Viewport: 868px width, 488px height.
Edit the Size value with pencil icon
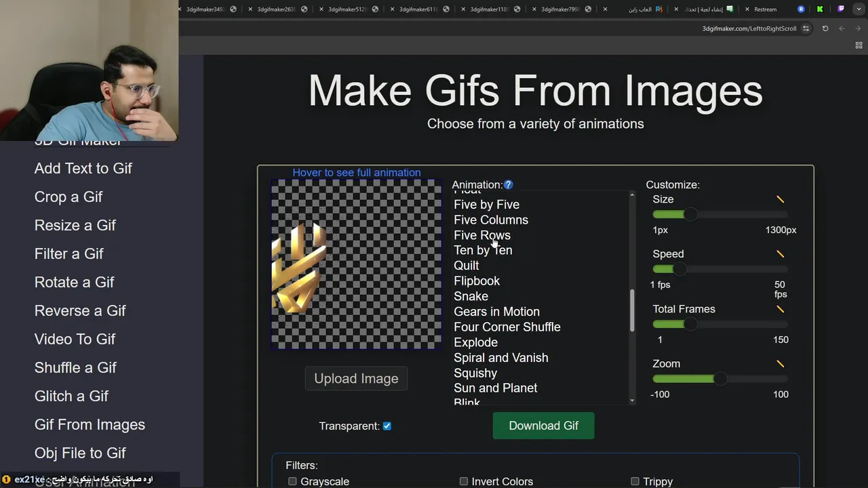coord(780,199)
